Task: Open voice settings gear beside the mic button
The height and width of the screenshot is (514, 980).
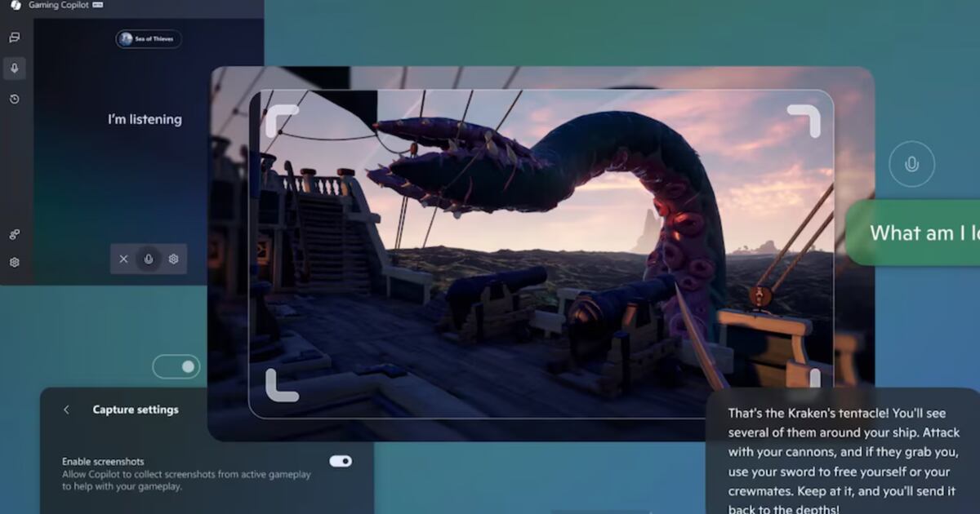Action: pyautogui.click(x=173, y=259)
